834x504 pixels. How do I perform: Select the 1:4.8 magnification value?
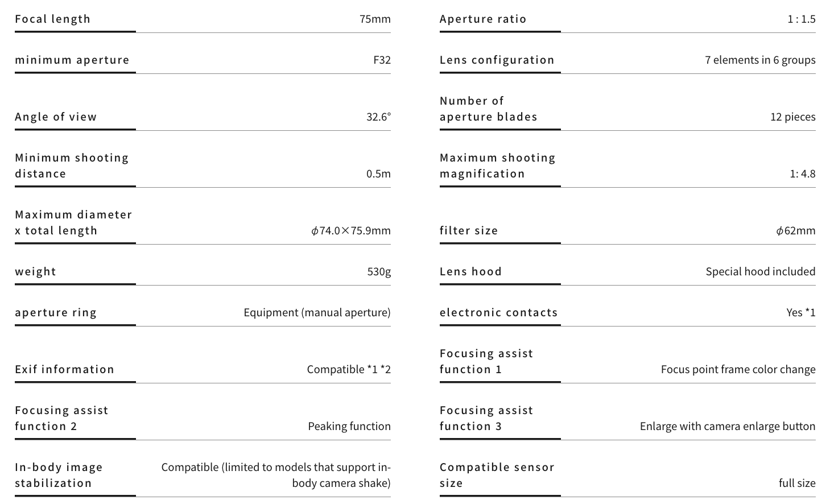(802, 173)
